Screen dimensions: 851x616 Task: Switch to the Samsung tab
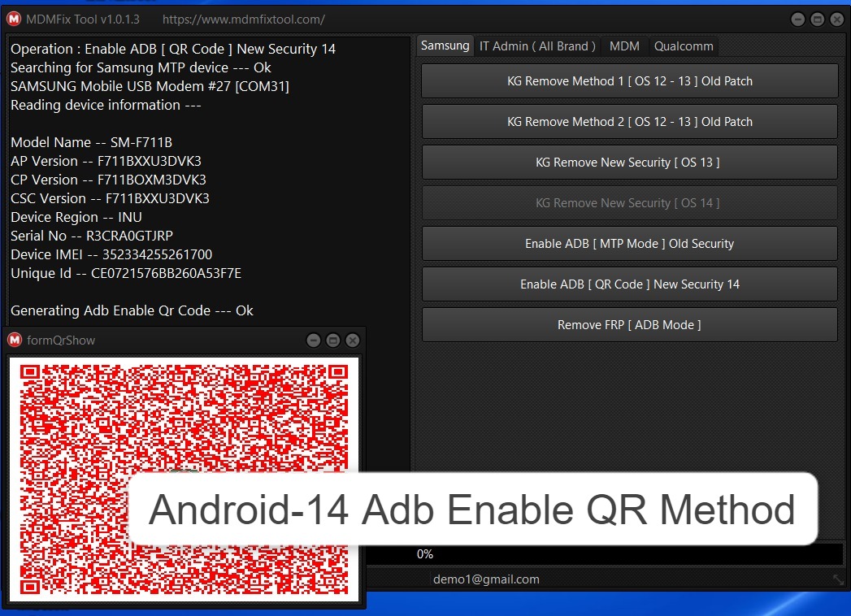coord(445,46)
